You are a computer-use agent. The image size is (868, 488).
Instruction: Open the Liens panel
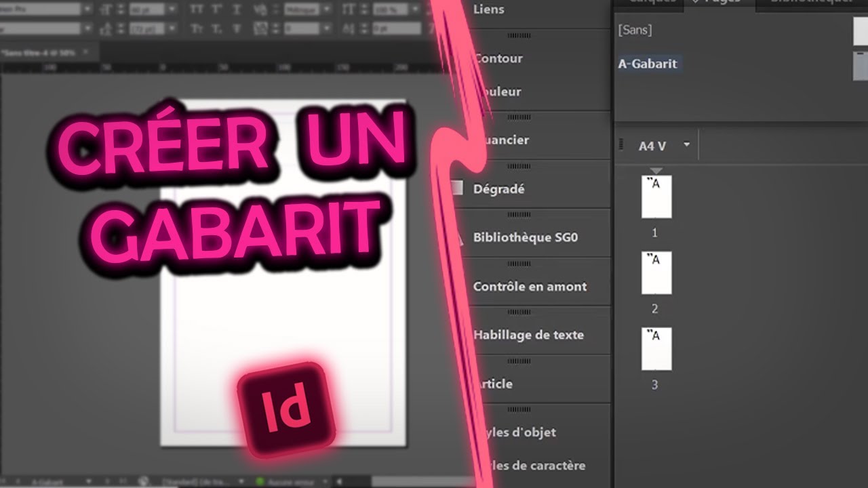point(488,9)
